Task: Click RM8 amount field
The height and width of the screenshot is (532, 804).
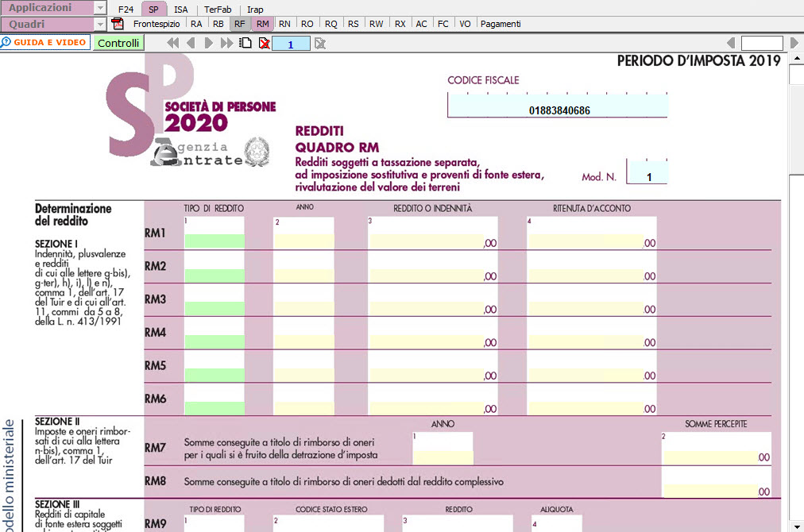Action: point(711,491)
